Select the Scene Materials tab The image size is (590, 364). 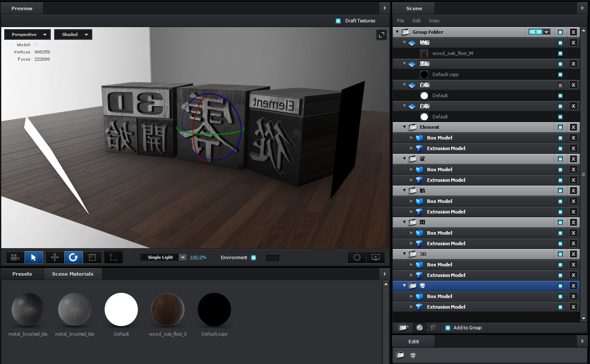tap(72, 274)
